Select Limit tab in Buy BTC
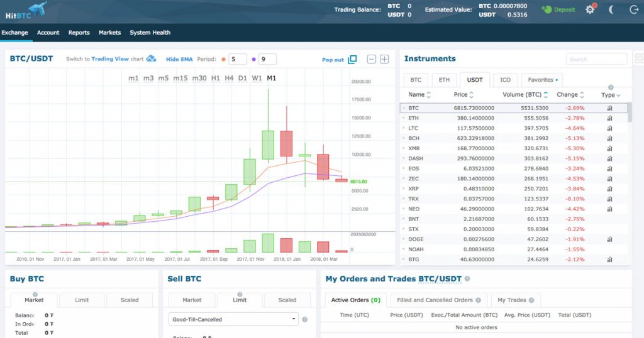The image size is (644, 338). click(x=82, y=300)
